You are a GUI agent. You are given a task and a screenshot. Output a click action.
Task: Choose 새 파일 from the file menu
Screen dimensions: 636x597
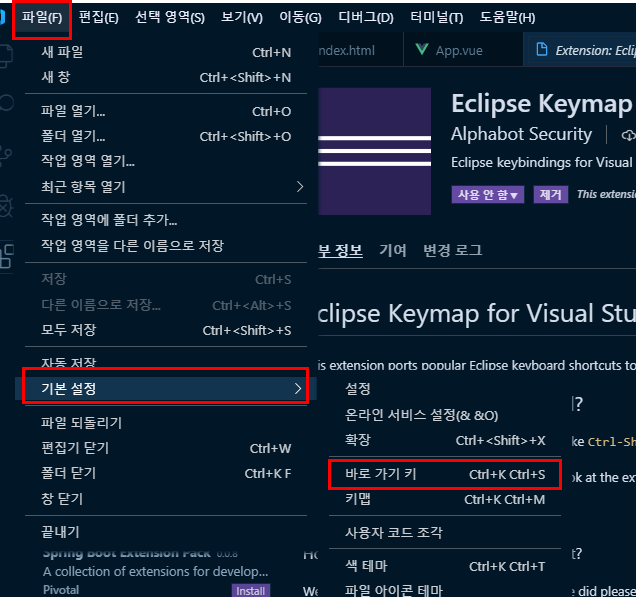[166, 52]
